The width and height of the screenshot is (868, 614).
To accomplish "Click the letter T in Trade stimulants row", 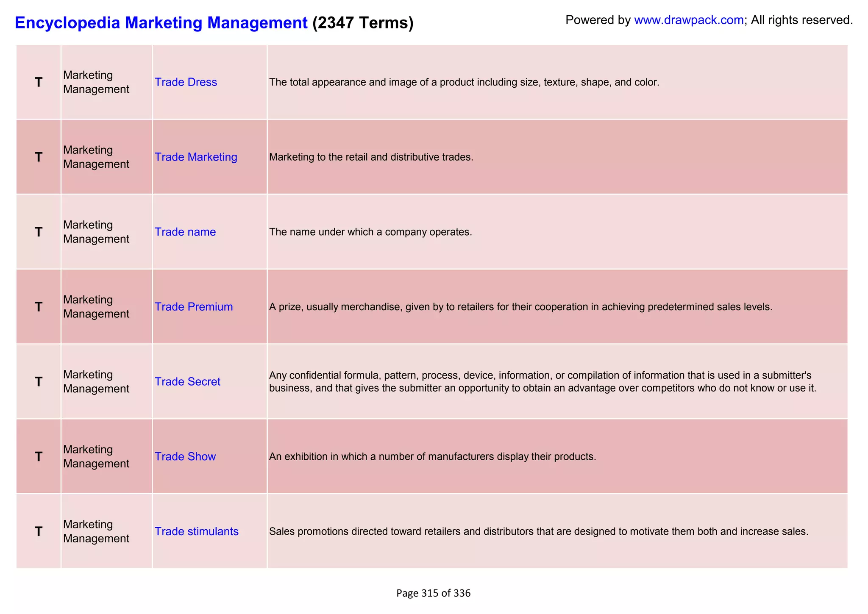I will click(39, 531).
